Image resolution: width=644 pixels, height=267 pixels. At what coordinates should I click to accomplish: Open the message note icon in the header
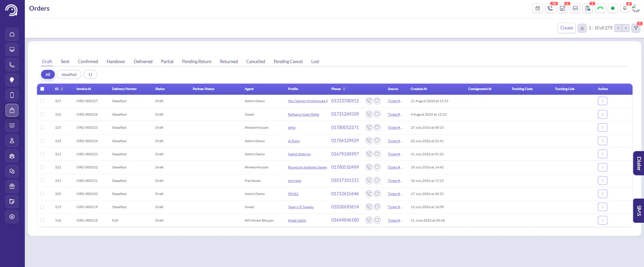[x=563, y=8]
